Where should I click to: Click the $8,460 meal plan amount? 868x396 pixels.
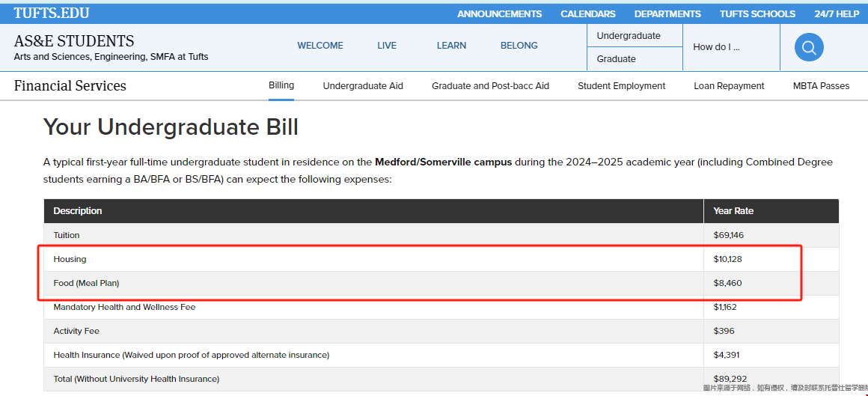coord(727,283)
